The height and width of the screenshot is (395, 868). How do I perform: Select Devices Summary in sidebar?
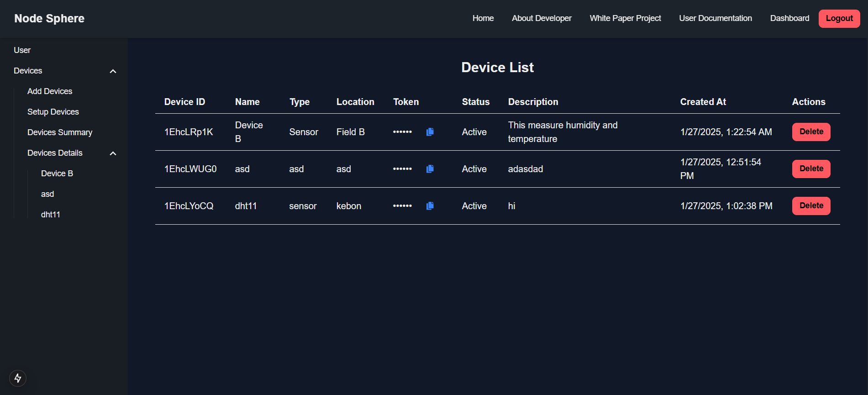[x=60, y=132]
